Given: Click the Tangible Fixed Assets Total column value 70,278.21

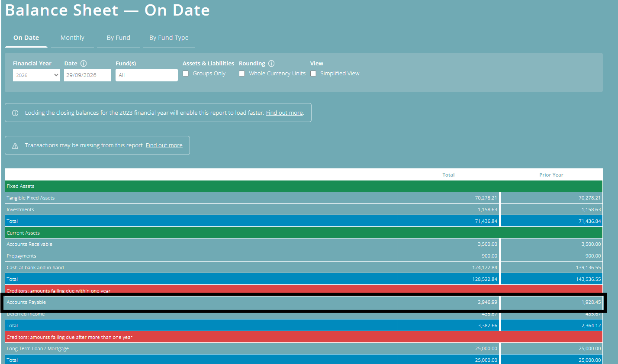Looking at the screenshot, I should pyautogui.click(x=486, y=198).
